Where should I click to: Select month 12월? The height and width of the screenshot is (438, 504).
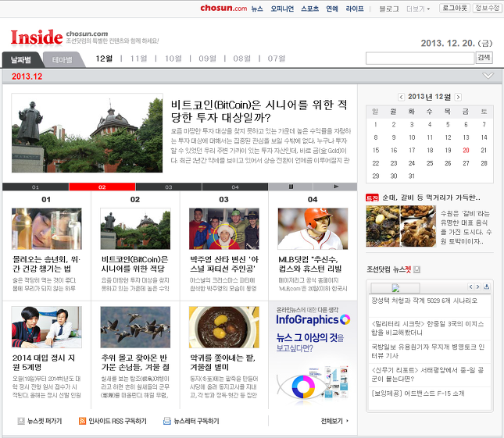click(104, 59)
